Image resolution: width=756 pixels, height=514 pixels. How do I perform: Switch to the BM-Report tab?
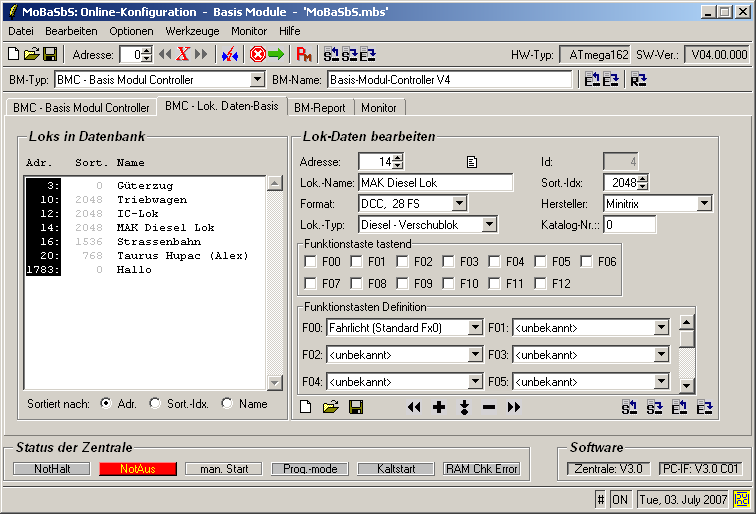click(321, 107)
